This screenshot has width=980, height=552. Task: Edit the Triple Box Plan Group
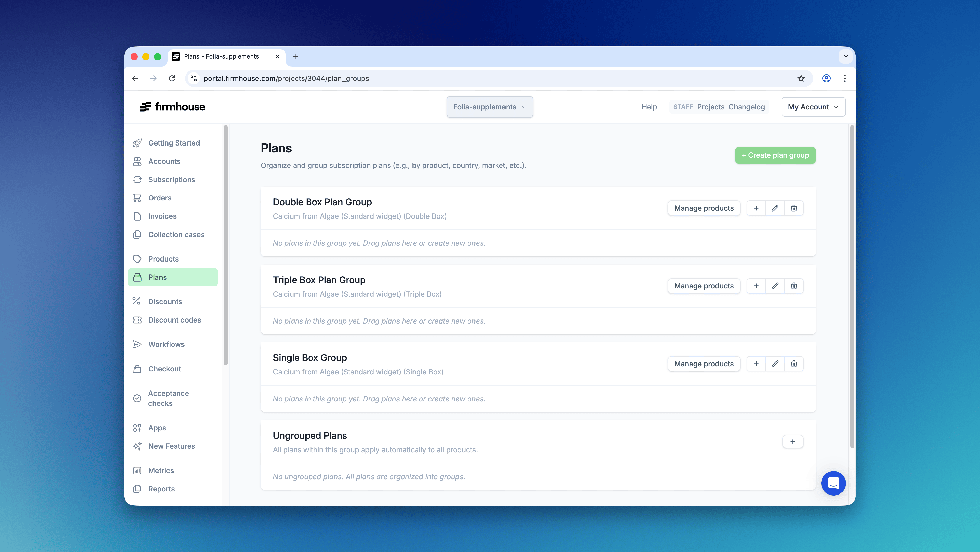click(x=775, y=286)
